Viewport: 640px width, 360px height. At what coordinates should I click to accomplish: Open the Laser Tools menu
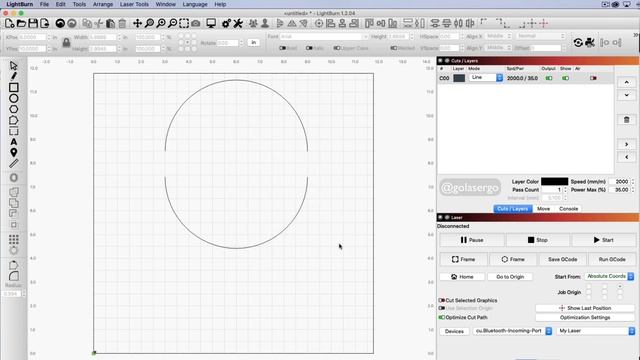pyautogui.click(x=134, y=4)
